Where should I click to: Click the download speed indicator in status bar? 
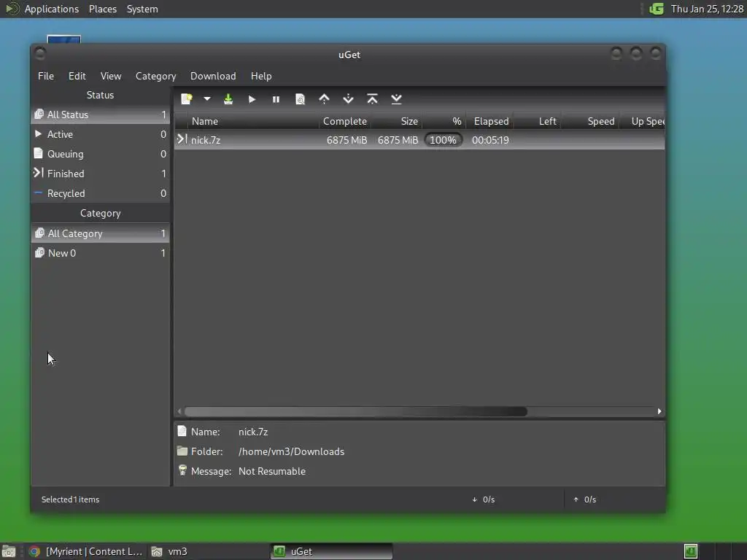coord(484,499)
